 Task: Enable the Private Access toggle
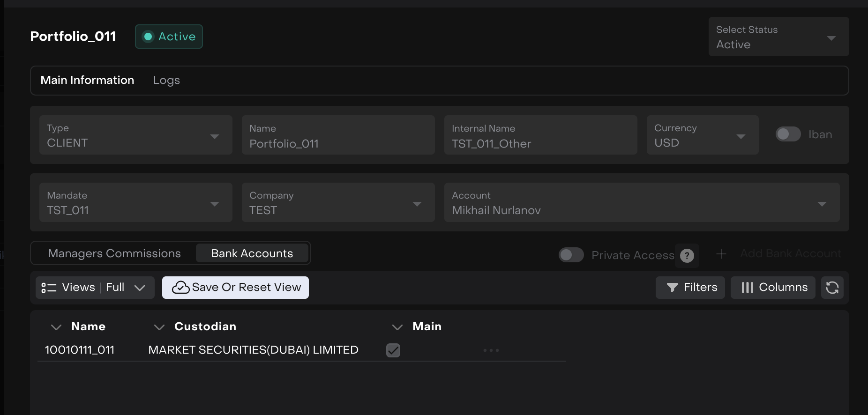pyautogui.click(x=571, y=255)
